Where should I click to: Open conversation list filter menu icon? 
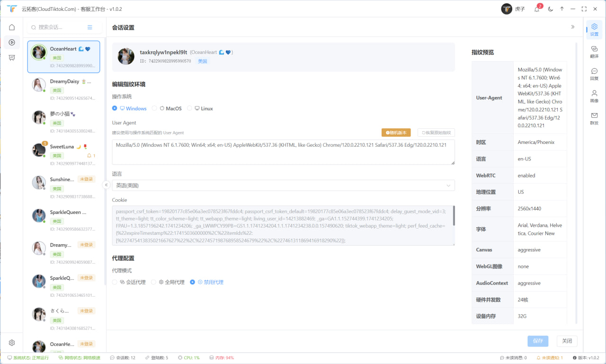click(x=90, y=27)
